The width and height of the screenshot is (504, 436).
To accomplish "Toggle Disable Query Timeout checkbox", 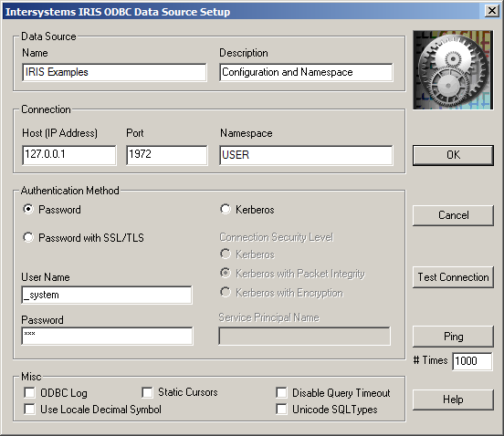I will coord(281,392).
